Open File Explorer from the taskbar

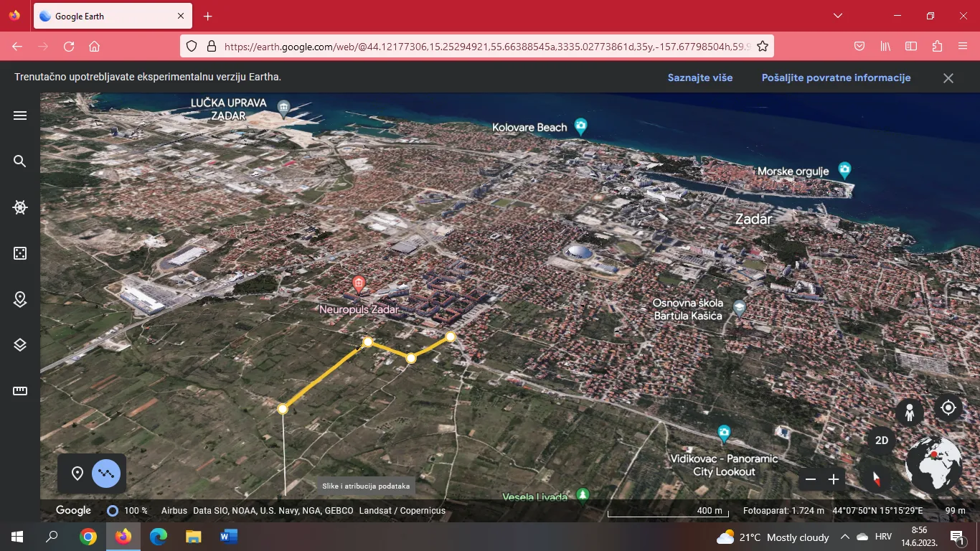194,537
